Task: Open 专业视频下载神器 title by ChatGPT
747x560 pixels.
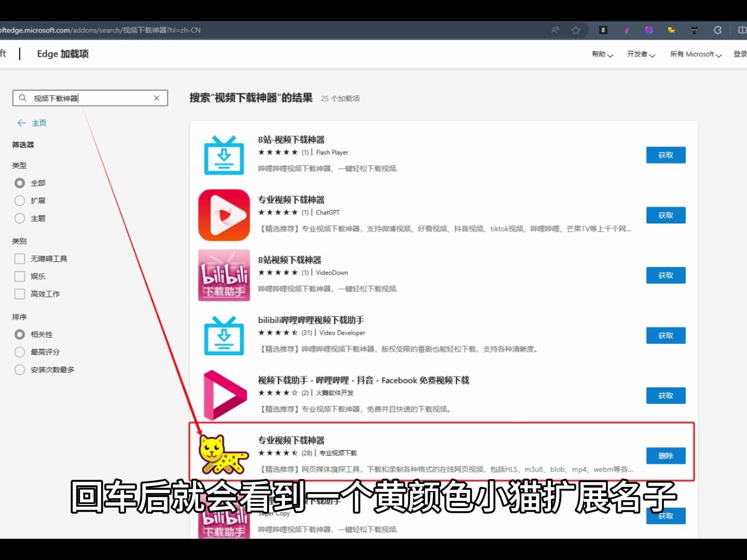Action: pyautogui.click(x=291, y=200)
